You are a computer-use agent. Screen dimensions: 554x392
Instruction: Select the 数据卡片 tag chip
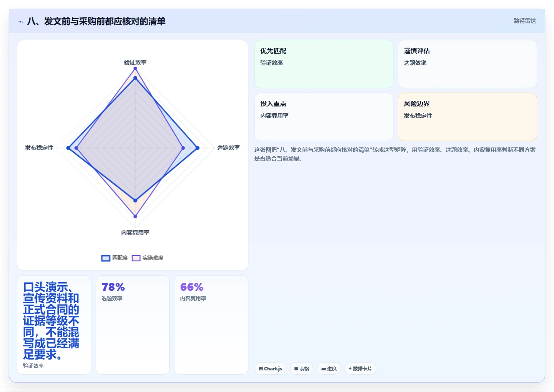[x=361, y=369]
